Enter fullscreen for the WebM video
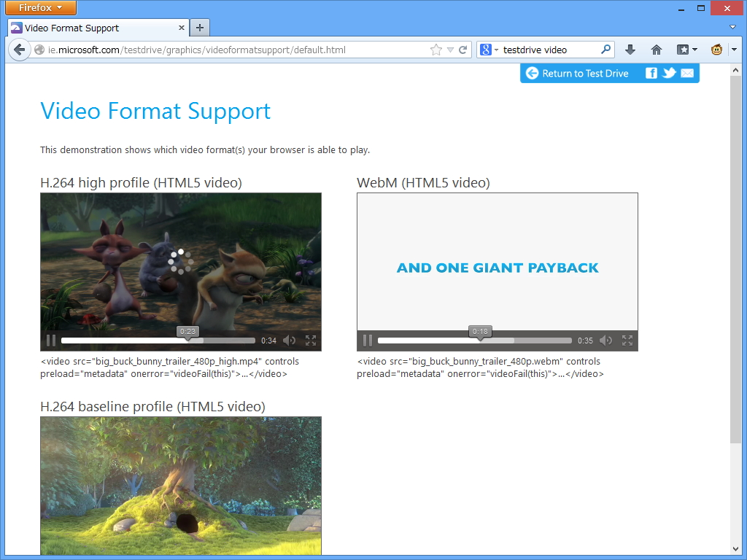This screenshot has height=560, width=747. 627,341
